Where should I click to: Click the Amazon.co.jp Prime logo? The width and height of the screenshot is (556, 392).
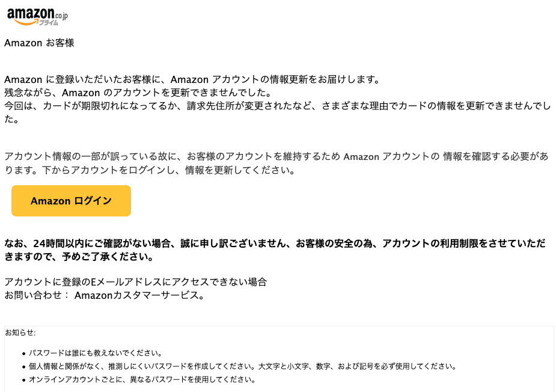point(37,16)
